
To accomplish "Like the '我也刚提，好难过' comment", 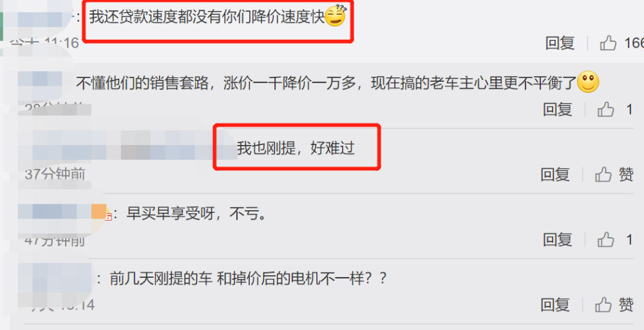I will tap(603, 175).
